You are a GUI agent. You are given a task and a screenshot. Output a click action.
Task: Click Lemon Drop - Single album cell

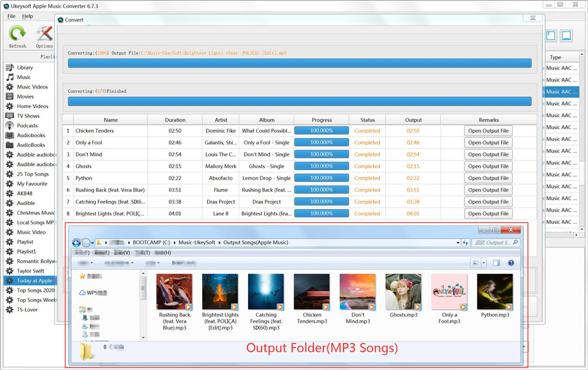pyautogui.click(x=266, y=179)
